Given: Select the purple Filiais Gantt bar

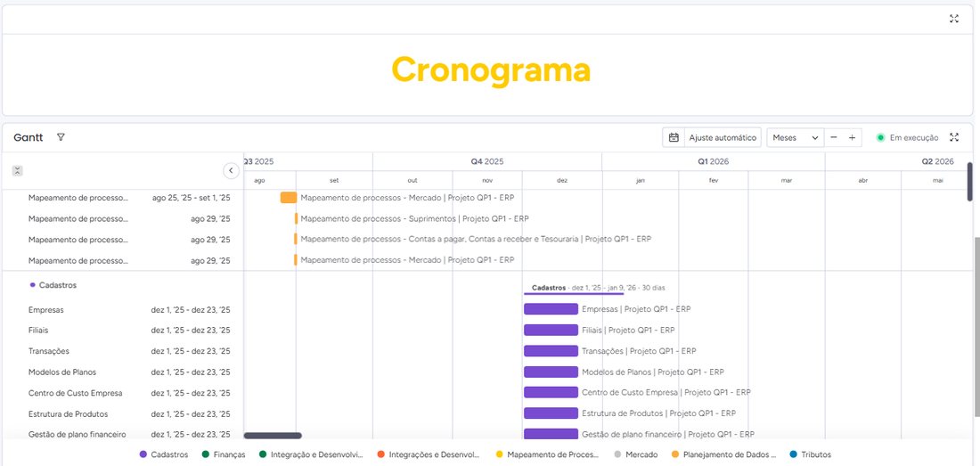Looking at the screenshot, I should [x=551, y=330].
